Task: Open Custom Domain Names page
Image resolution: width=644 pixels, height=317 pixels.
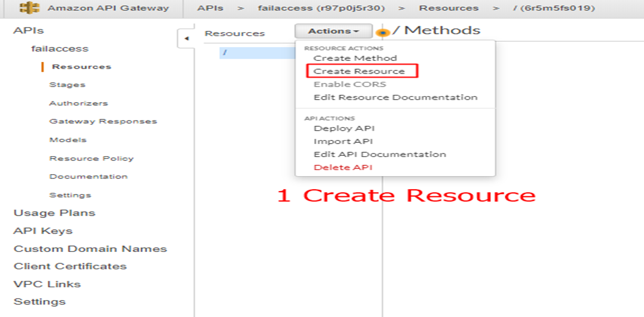Action: click(x=90, y=249)
